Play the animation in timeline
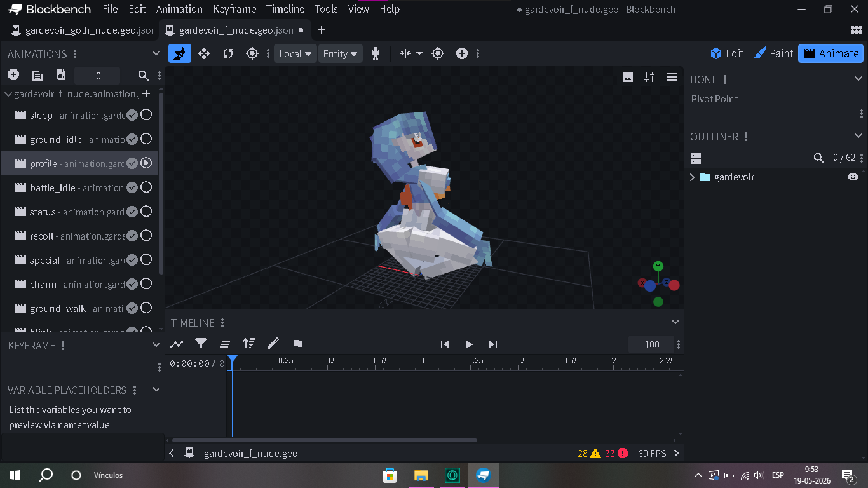 tap(469, 344)
